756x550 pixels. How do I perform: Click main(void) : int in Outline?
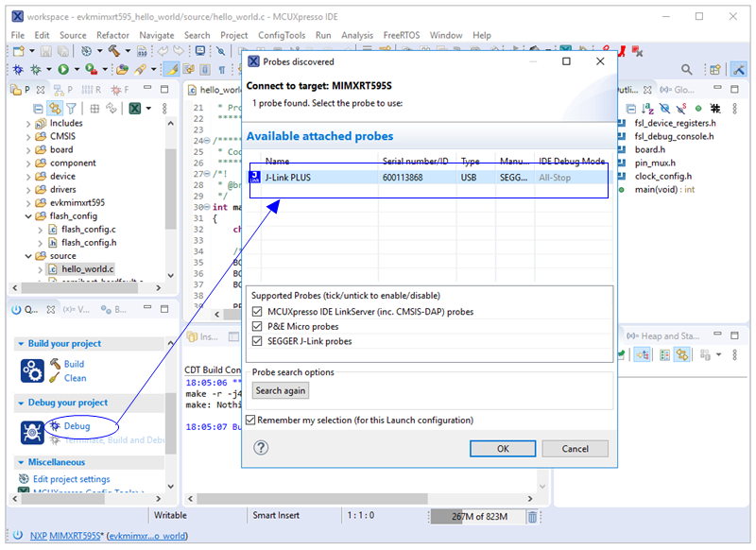point(664,190)
